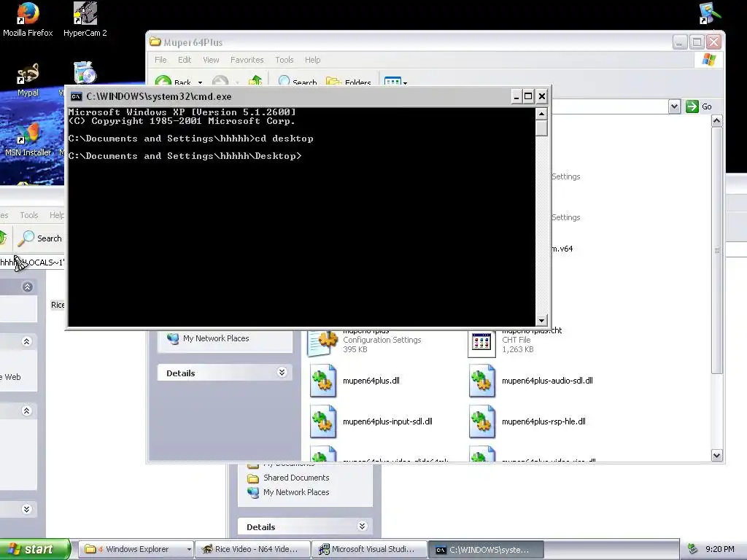Click the Start button

tap(35, 549)
